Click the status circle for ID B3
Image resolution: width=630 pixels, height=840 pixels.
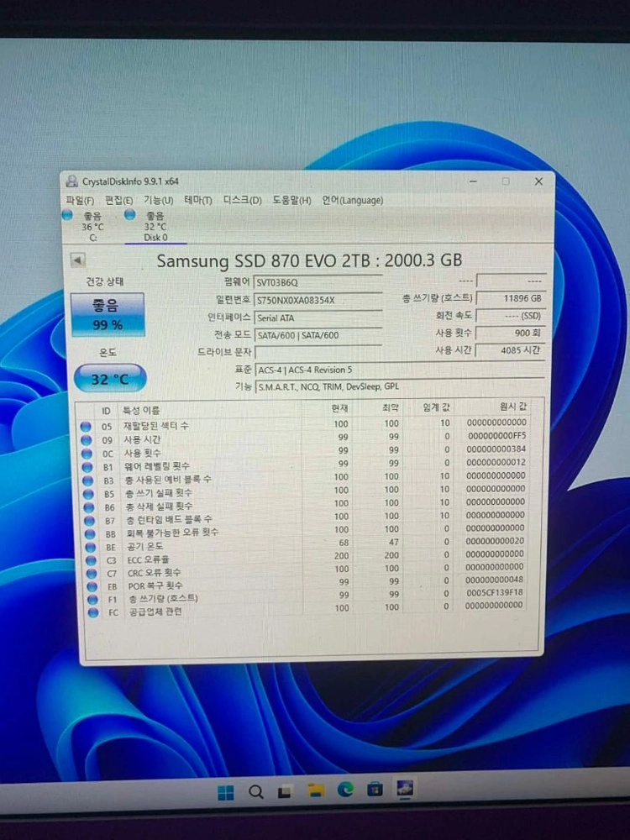(88, 480)
